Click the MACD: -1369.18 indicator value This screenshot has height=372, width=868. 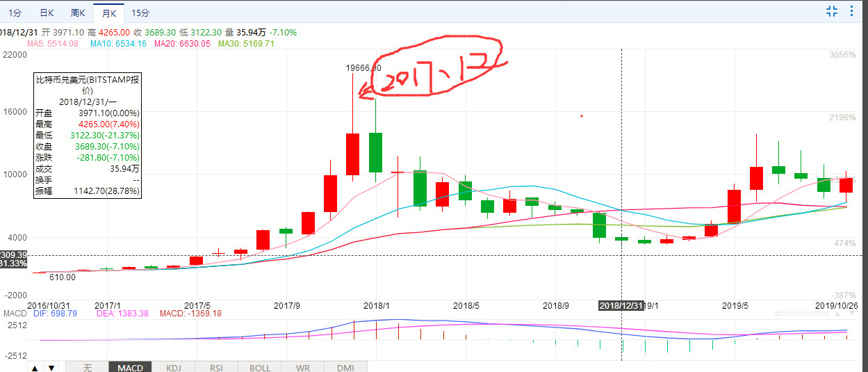(x=190, y=314)
